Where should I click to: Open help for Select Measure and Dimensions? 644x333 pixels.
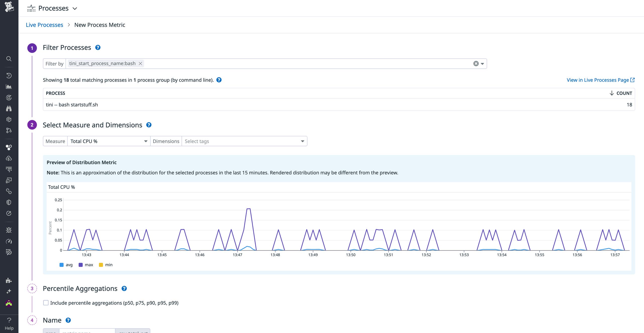(149, 125)
